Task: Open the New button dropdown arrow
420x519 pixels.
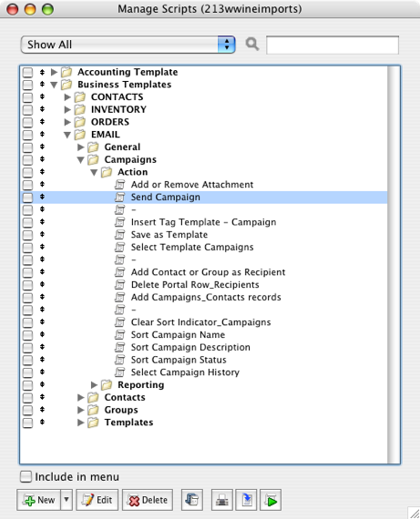Action: click(x=67, y=500)
